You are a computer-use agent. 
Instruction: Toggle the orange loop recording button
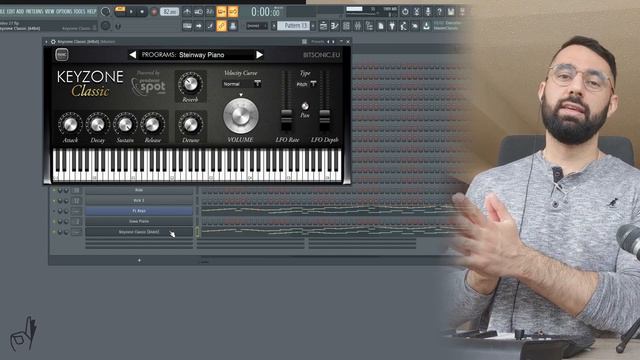pos(233,12)
